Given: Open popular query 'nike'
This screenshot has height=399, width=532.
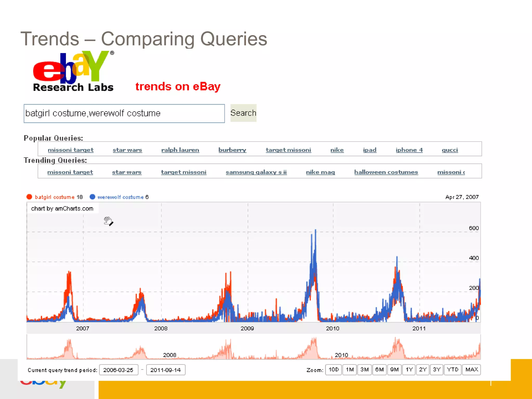Looking at the screenshot, I should pyautogui.click(x=337, y=150).
